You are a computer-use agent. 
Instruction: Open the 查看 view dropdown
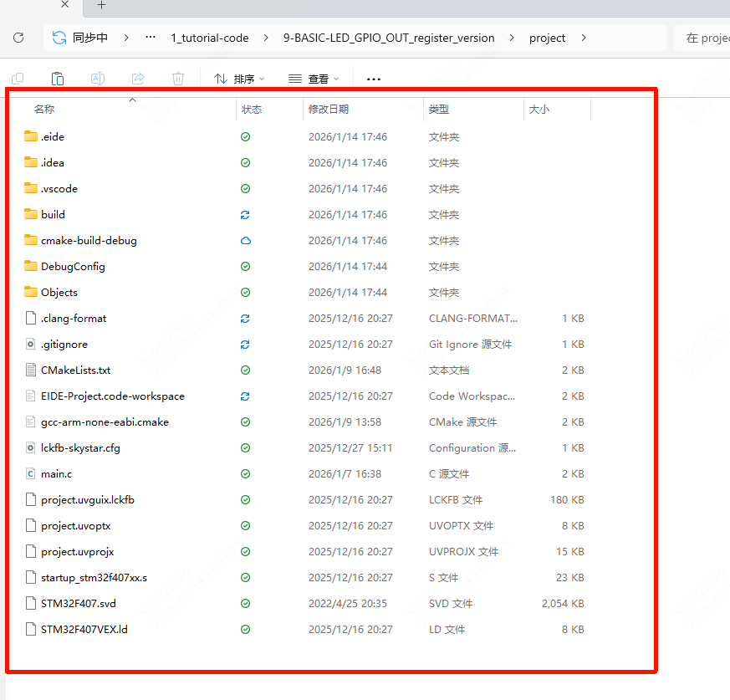pyautogui.click(x=314, y=79)
